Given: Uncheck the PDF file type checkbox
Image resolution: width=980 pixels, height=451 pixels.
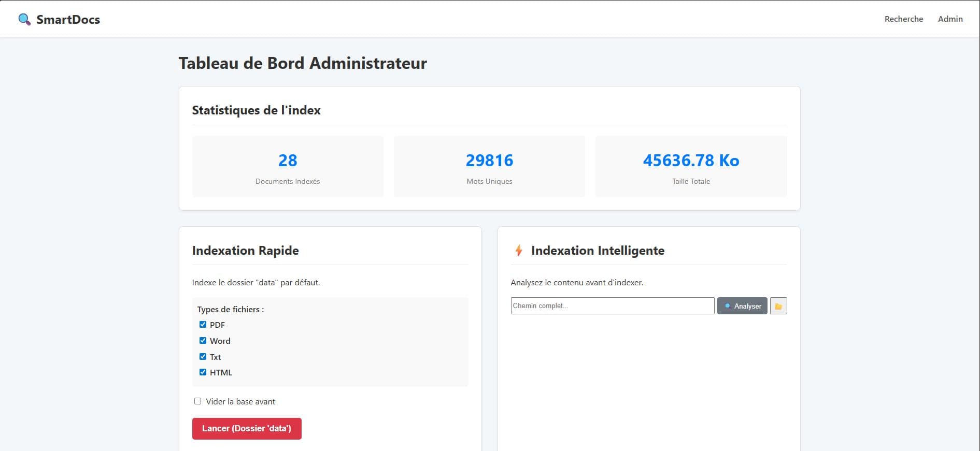Looking at the screenshot, I should 203,325.
